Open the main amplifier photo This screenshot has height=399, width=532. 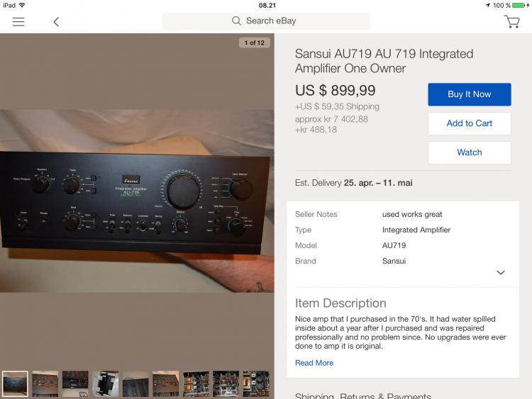coord(137,201)
